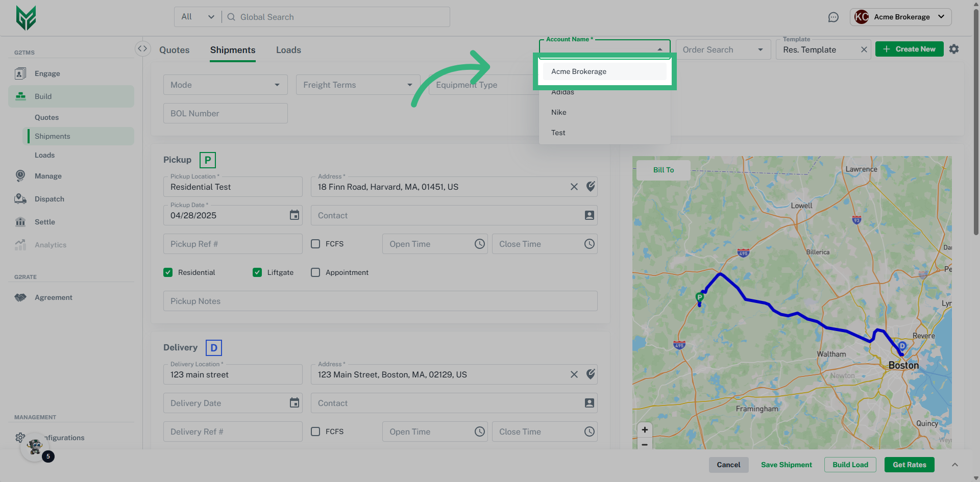Expand the Freight Terms dropdown

point(357,84)
